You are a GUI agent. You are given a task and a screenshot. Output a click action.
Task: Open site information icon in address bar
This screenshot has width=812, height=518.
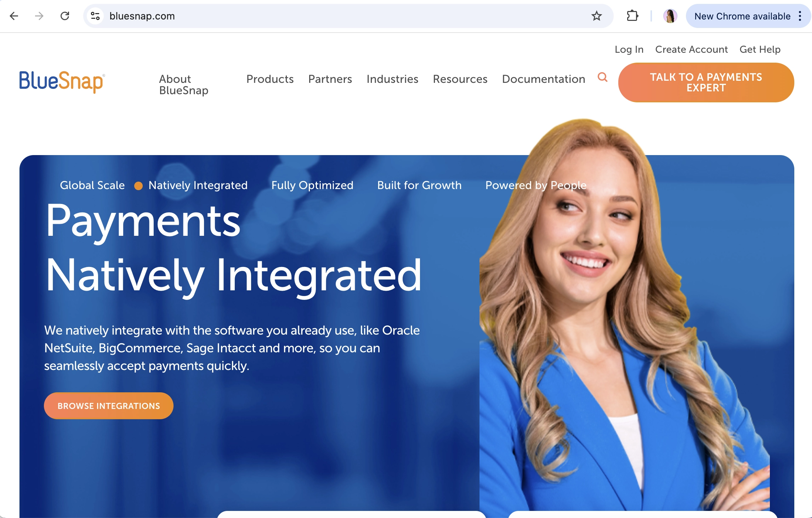click(95, 16)
